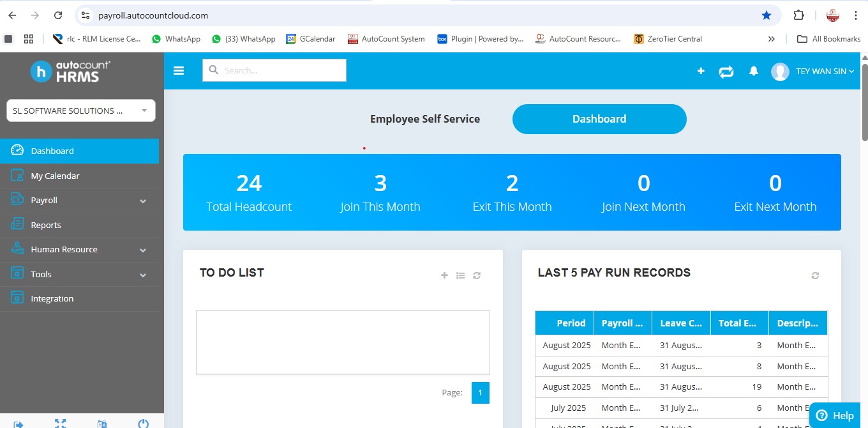Click the switch arrows icon in header
Viewport: 868px width, 428px height.
coord(726,72)
